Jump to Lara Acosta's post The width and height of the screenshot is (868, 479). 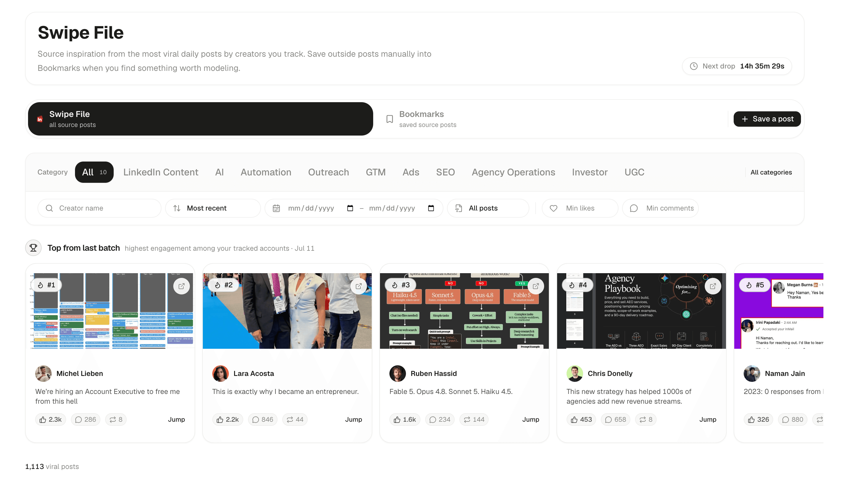click(353, 419)
